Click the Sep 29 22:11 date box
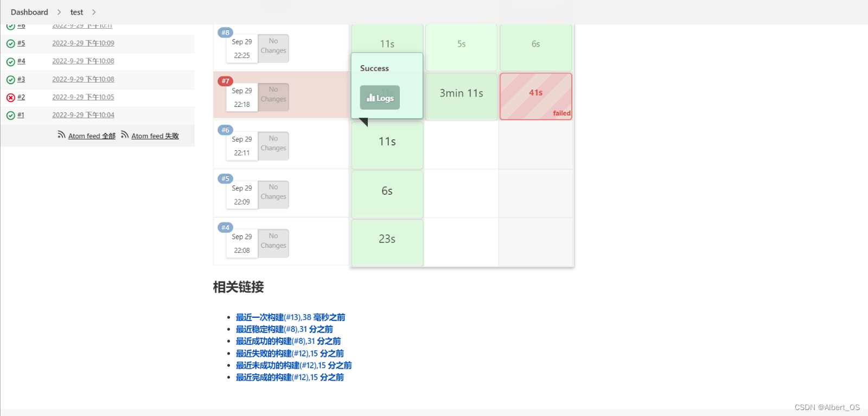 coord(242,146)
